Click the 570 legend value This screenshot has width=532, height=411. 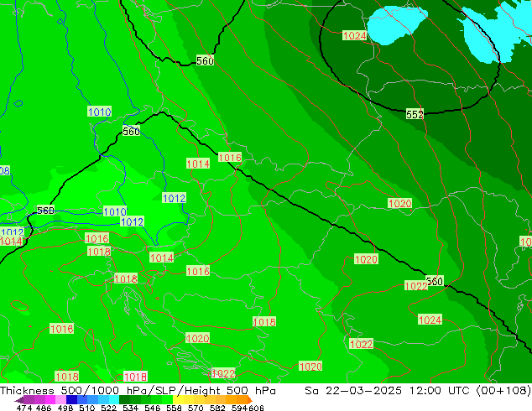196,408
